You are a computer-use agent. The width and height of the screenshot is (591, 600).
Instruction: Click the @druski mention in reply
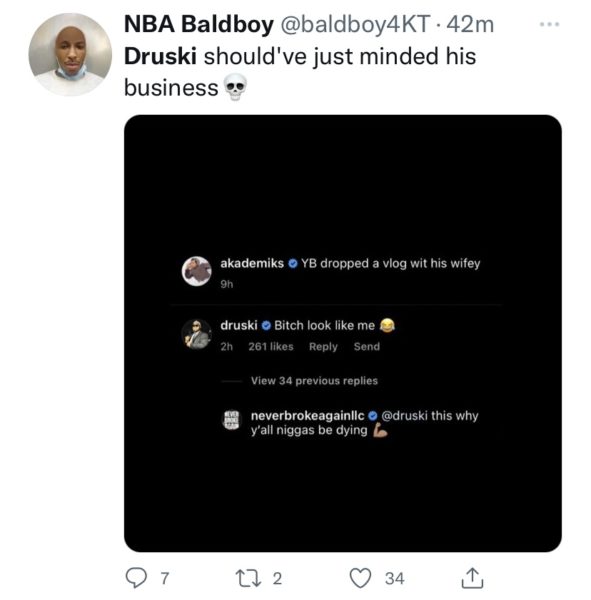[404, 416]
